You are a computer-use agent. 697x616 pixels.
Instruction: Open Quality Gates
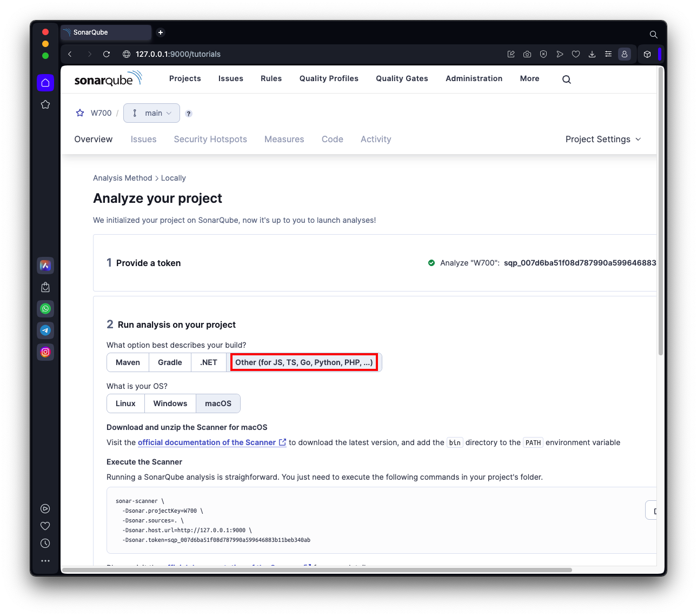point(402,78)
